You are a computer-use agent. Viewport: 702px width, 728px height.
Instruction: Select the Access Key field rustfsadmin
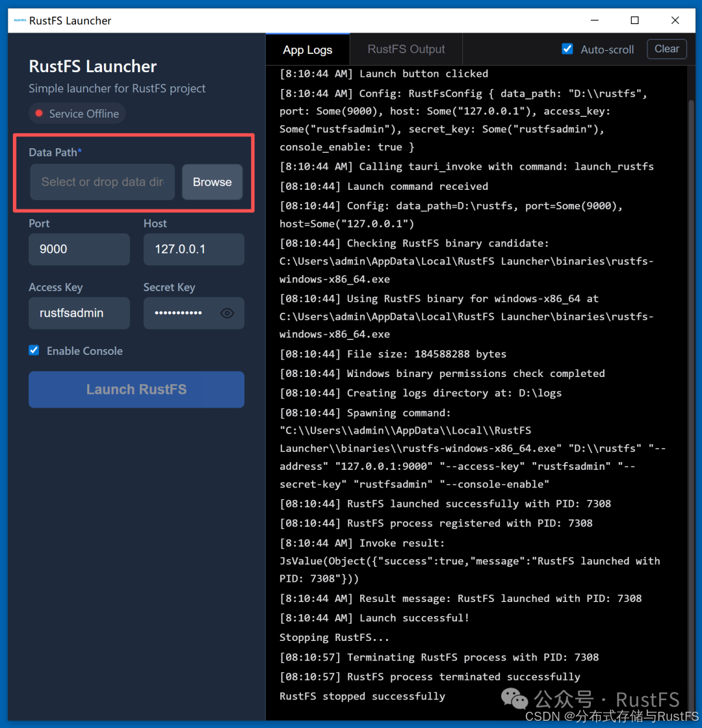pyautogui.click(x=79, y=313)
